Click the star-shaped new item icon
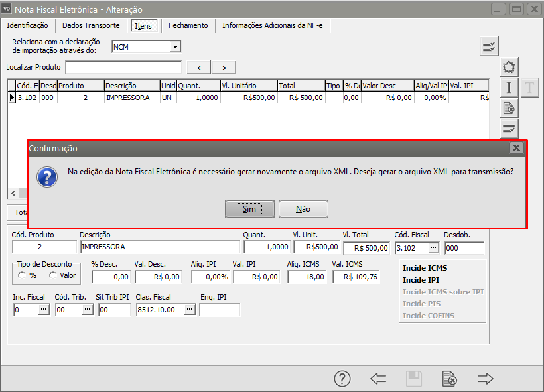 [509, 67]
